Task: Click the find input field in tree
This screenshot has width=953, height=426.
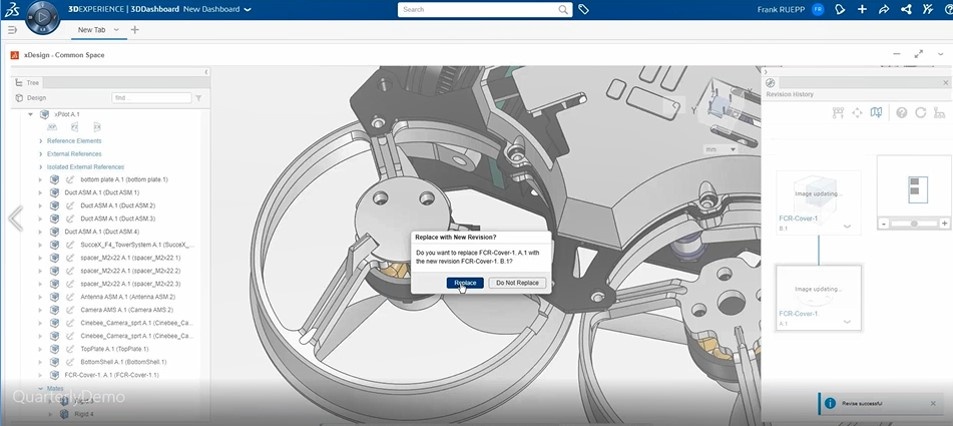Action: pos(150,98)
